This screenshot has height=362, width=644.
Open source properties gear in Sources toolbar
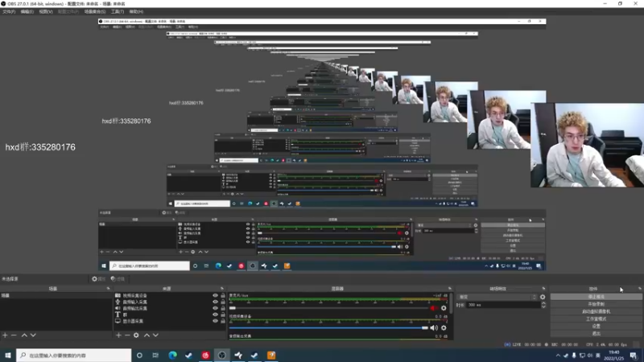(x=136, y=335)
